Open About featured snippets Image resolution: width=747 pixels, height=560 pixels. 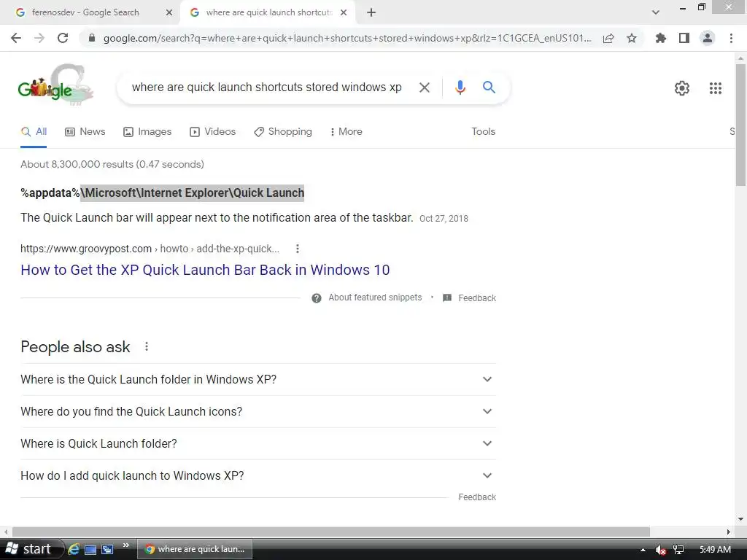coord(367,297)
